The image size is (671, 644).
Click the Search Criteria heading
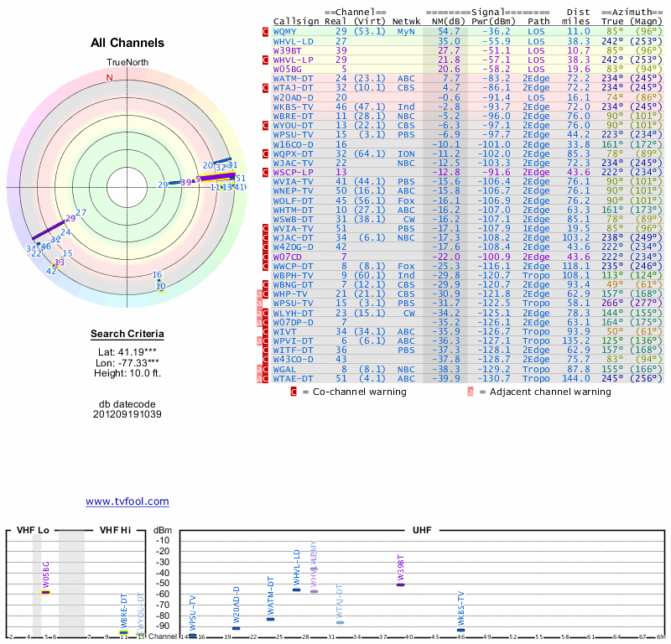(127, 335)
